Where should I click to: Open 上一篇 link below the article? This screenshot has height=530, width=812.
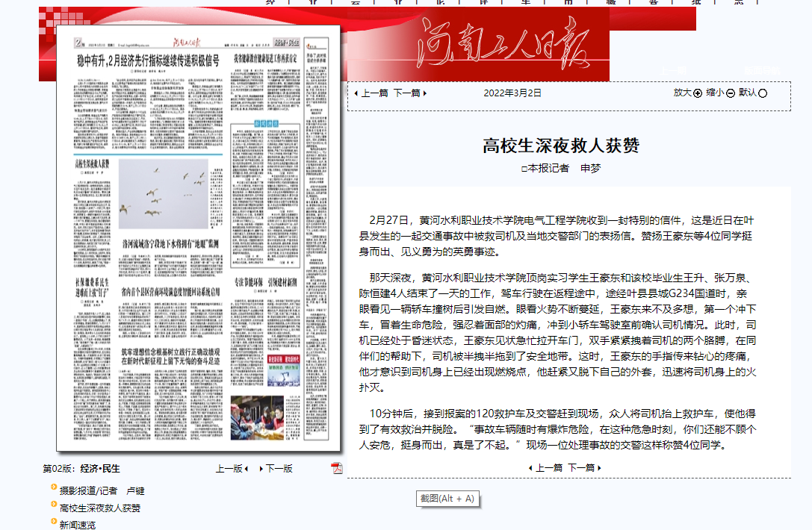point(545,468)
